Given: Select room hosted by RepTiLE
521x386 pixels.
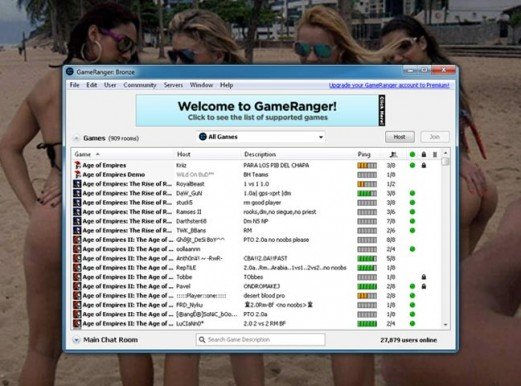Looking at the screenshot, I should click(x=257, y=268).
